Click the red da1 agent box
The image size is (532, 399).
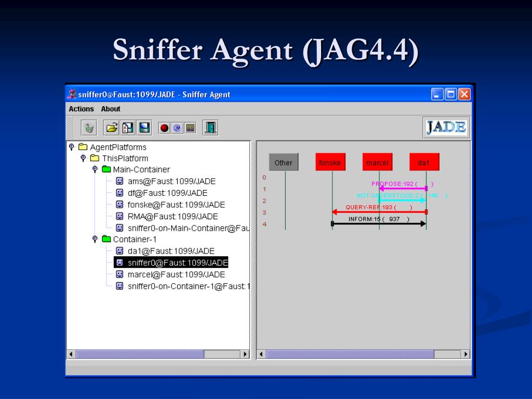424,162
